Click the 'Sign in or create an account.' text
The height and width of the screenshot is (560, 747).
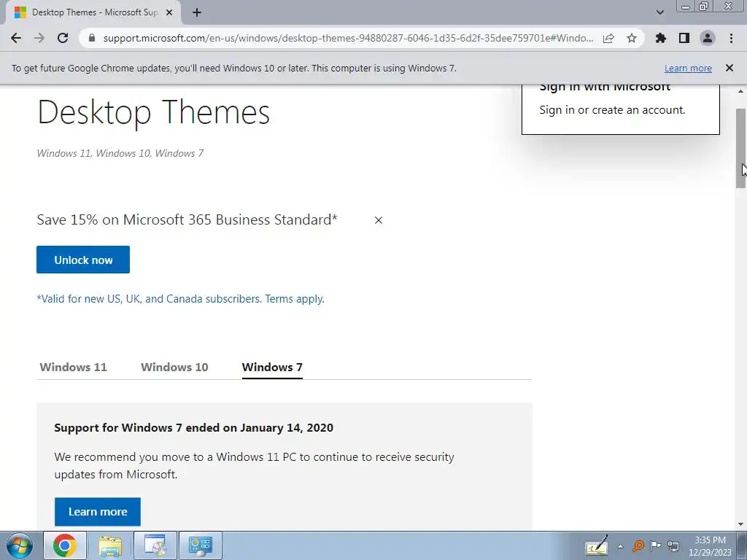612,110
